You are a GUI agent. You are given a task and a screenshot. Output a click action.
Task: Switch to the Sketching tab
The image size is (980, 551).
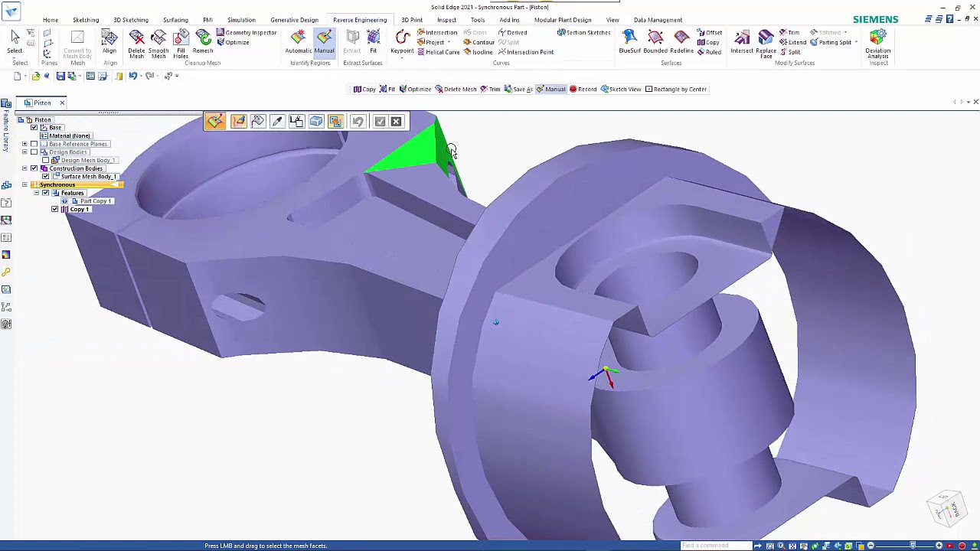(x=86, y=20)
